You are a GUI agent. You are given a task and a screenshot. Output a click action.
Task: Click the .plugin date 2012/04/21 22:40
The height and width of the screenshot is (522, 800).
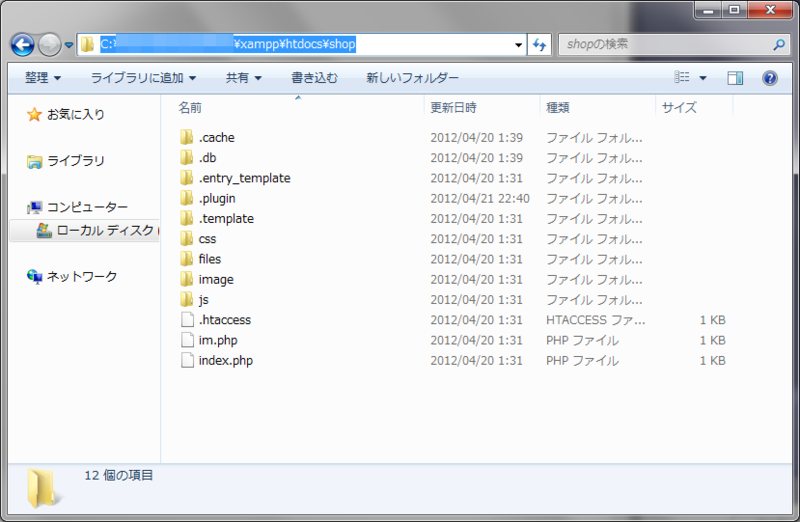coord(480,198)
